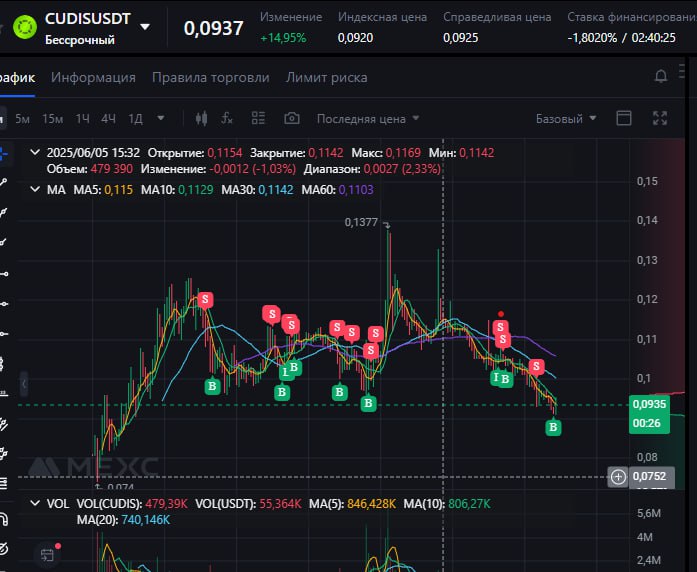Open price alerts via bell icon
This screenshot has height=572, width=697.
(x=661, y=76)
